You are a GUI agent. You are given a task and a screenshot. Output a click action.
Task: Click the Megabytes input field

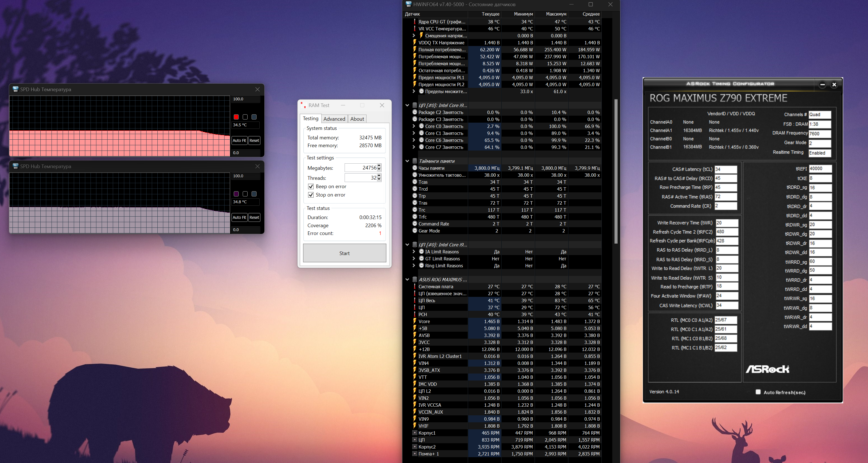click(360, 168)
